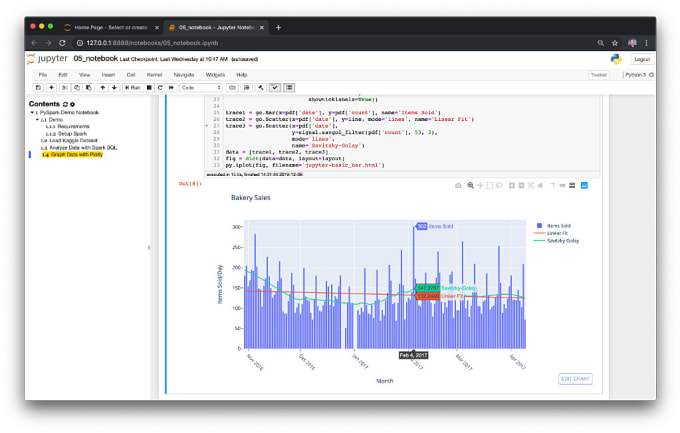Paste cells below toolbar icon
This screenshot has height=433, width=680.
pyautogui.click(x=88, y=88)
